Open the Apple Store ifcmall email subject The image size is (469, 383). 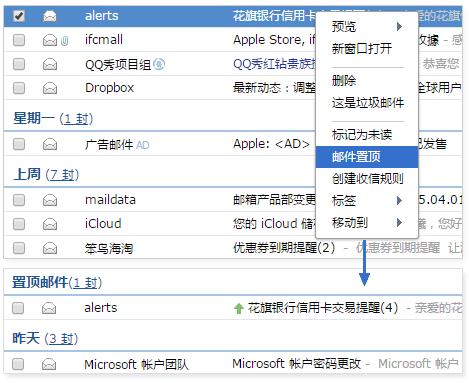pos(274,40)
